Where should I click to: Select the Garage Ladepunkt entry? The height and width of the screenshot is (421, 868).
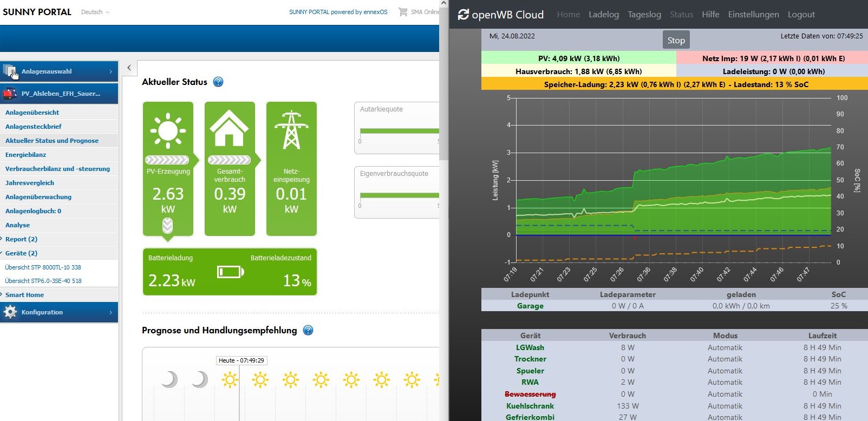(530, 306)
